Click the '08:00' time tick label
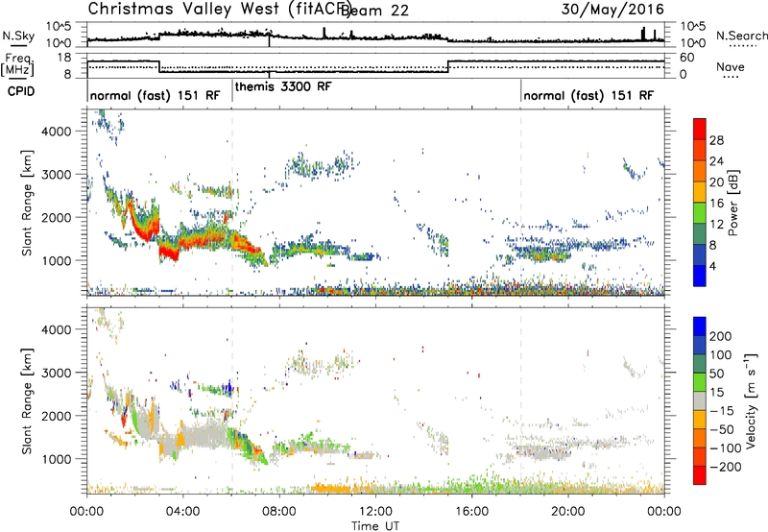This screenshot has height=532, width=768. pos(279,512)
